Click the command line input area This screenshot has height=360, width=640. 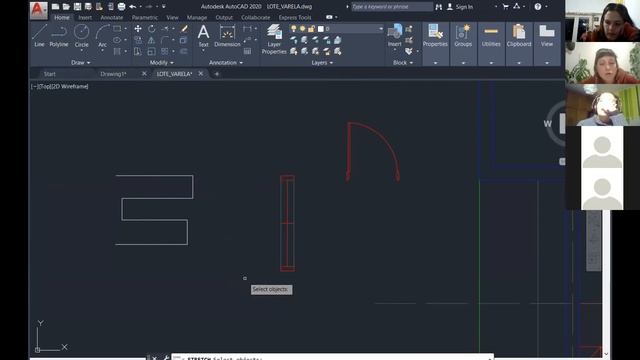point(332,358)
